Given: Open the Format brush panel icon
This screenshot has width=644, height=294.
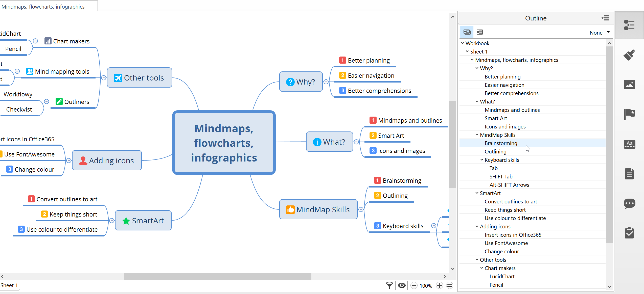Looking at the screenshot, I should tap(629, 55).
